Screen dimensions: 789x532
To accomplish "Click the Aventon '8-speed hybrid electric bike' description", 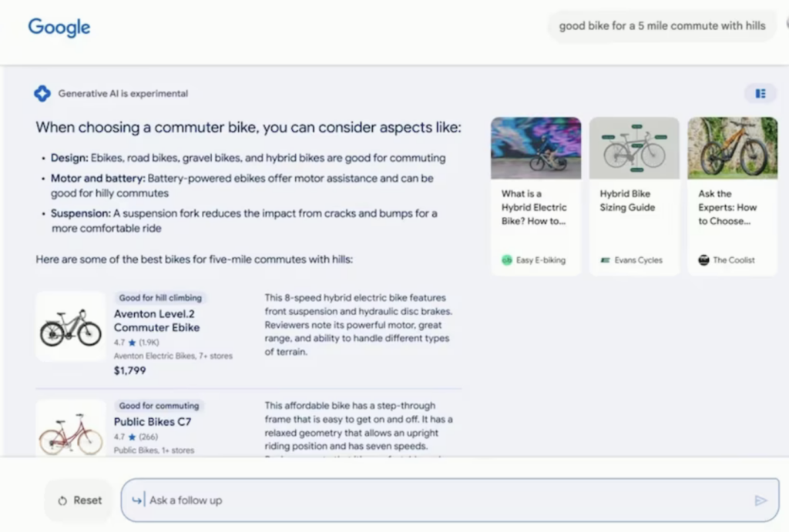I will [358, 325].
